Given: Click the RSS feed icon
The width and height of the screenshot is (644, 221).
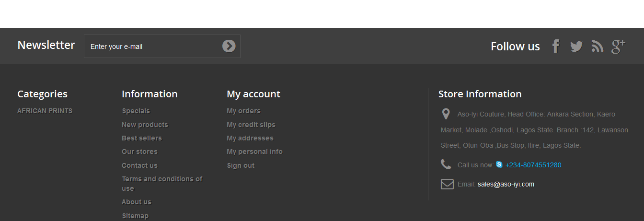Looking at the screenshot, I should pos(597,47).
